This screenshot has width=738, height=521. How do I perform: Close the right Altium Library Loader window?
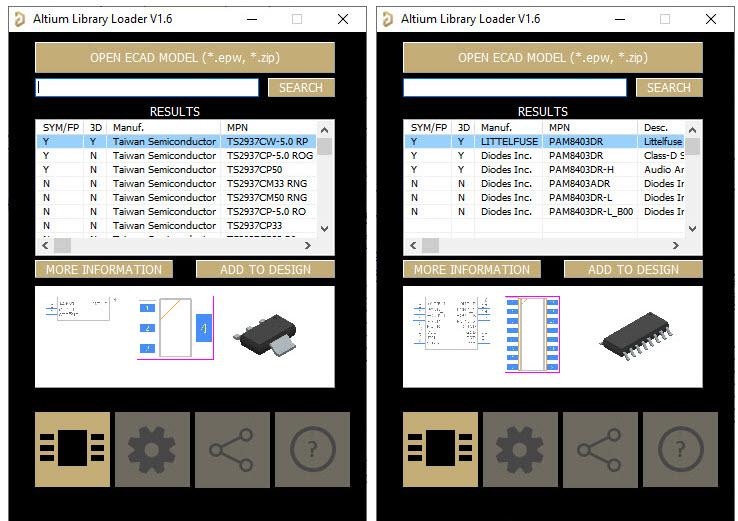point(711,19)
